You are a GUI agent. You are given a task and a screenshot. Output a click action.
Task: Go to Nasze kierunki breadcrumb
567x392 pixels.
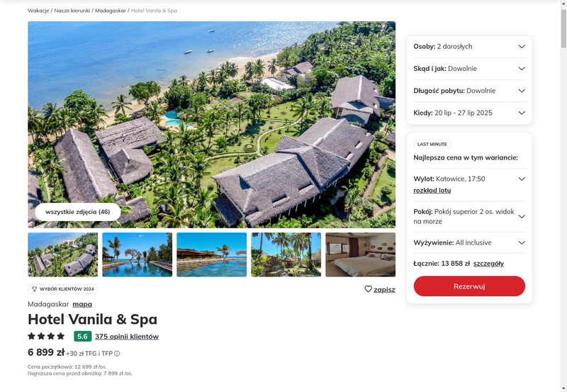(72, 11)
